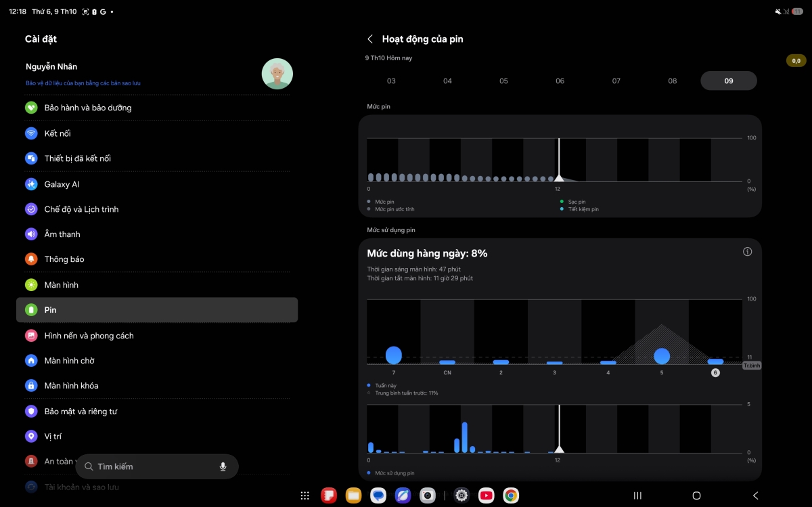This screenshot has width=812, height=507.
Task: Tap the Galaxy AI sparkle icon
Action: pos(31,184)
